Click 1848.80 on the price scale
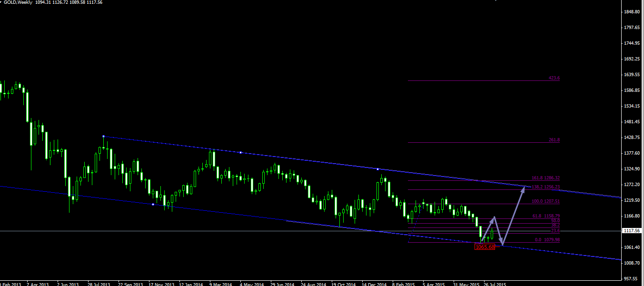The image size is (644, 286). [633, 12]
